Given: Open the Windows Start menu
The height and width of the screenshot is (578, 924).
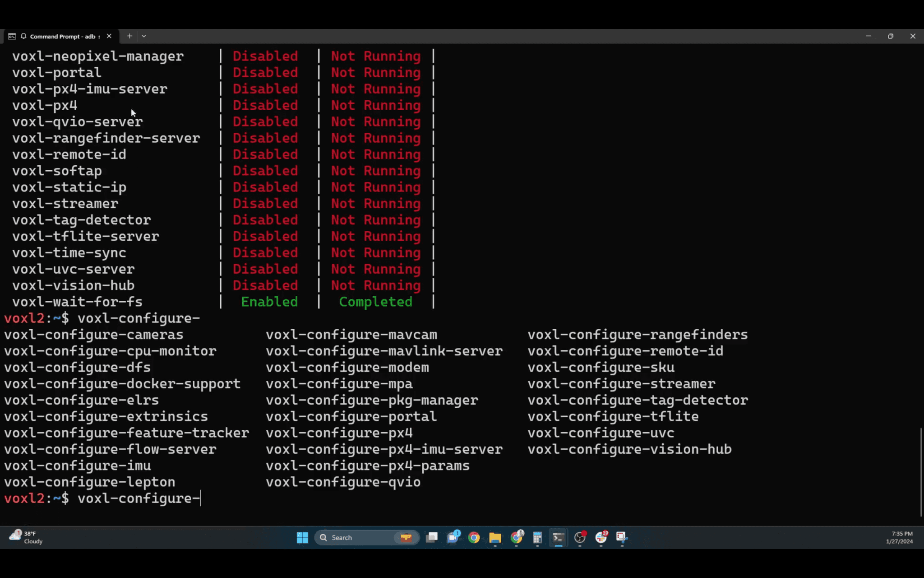Looking at the screenshot, I should tap(302, 537).
